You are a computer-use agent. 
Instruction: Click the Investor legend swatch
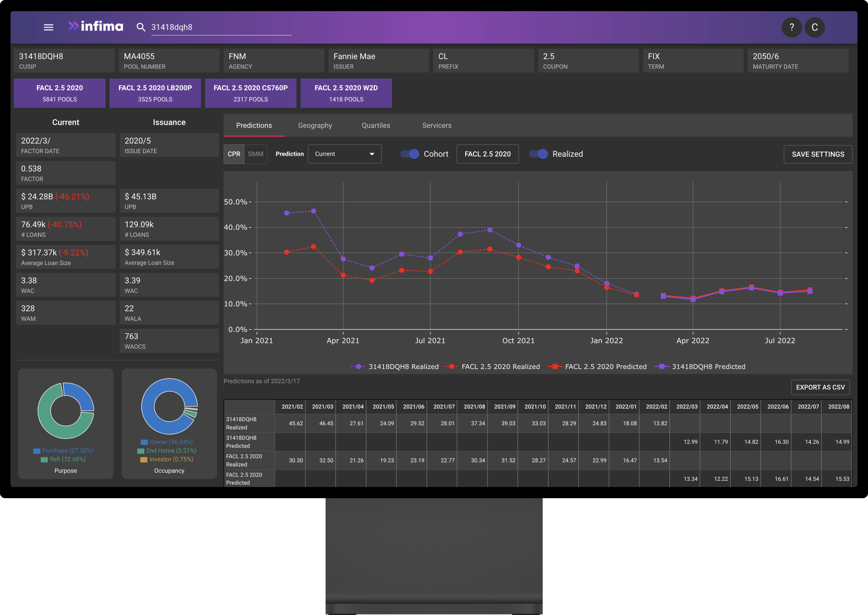[144, 460]
